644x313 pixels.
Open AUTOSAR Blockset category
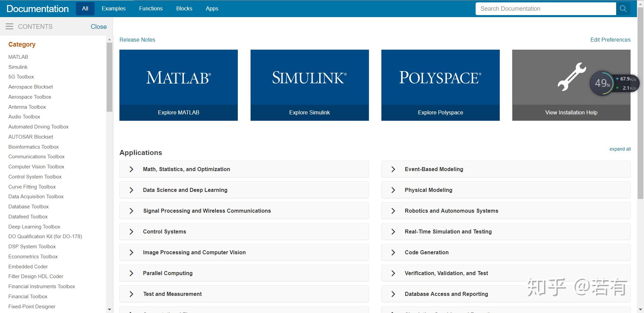point(31,137)
